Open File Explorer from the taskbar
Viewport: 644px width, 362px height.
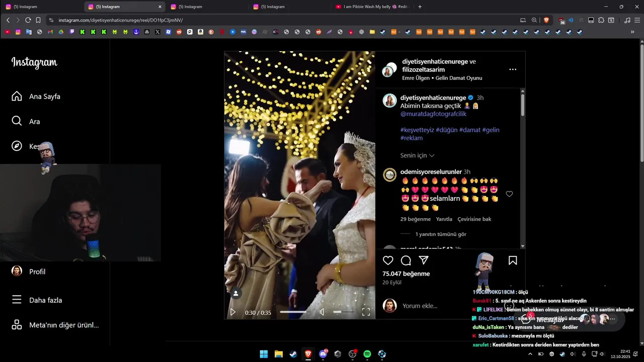click(278, 354)
